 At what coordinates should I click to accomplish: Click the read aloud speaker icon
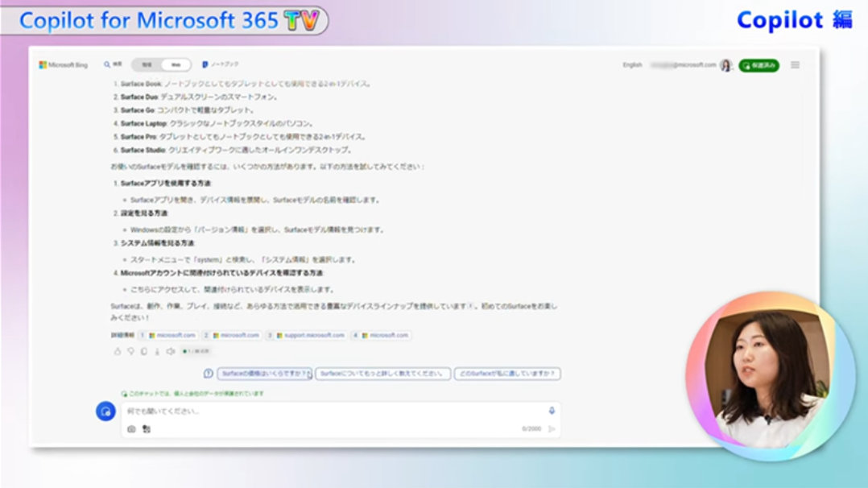pos(170,351)
